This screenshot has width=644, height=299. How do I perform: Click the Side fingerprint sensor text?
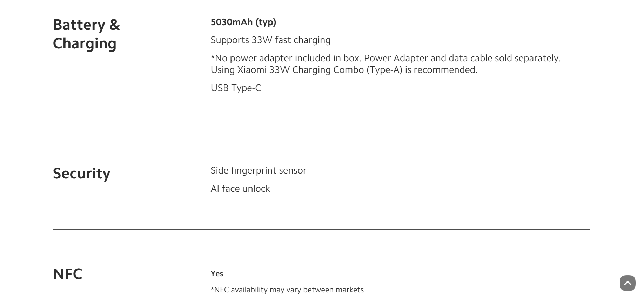click(258, 170)
